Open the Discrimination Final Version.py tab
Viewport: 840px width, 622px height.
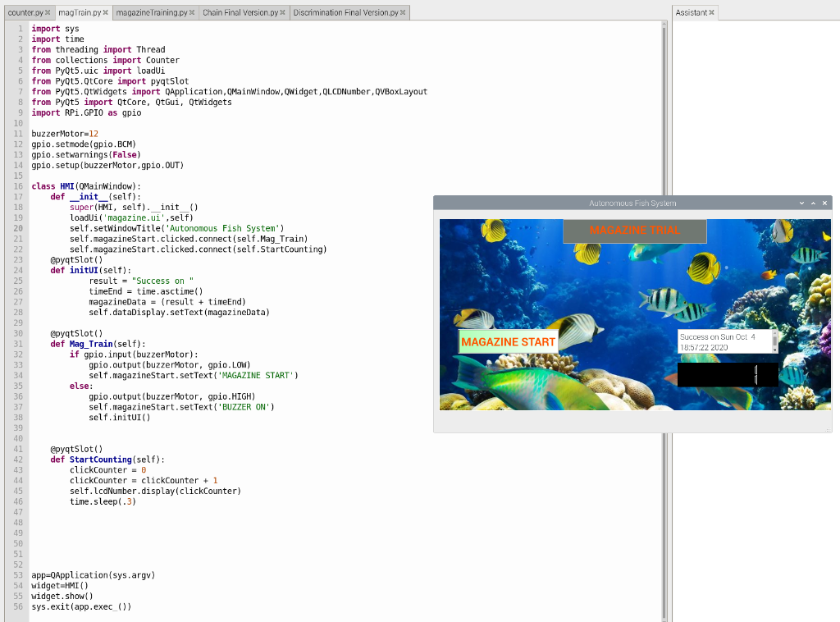[345, 12]
